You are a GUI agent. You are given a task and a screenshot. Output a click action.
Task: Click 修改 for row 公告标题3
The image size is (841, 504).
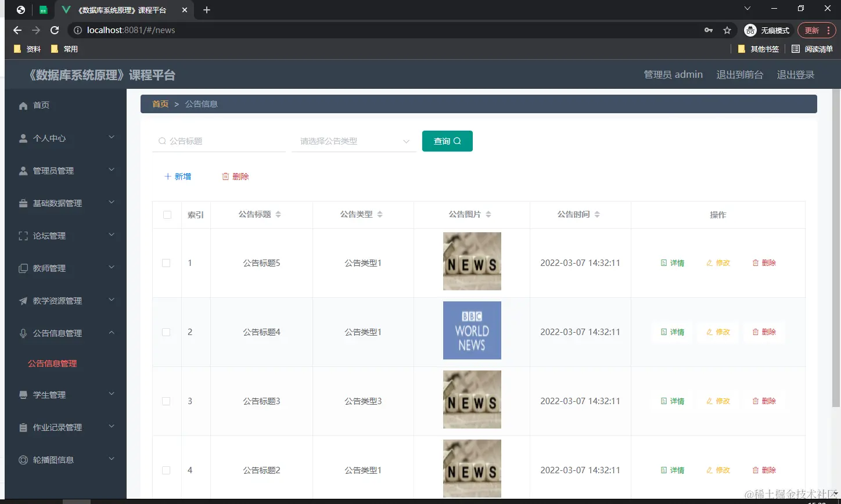[x=718, y=401]
